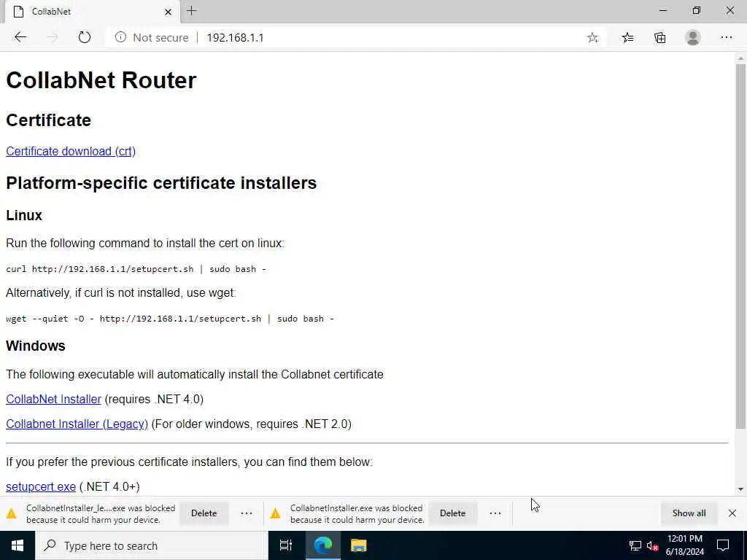Download the CollabNet Installer
747x560 pixels.
pos(53,399)
